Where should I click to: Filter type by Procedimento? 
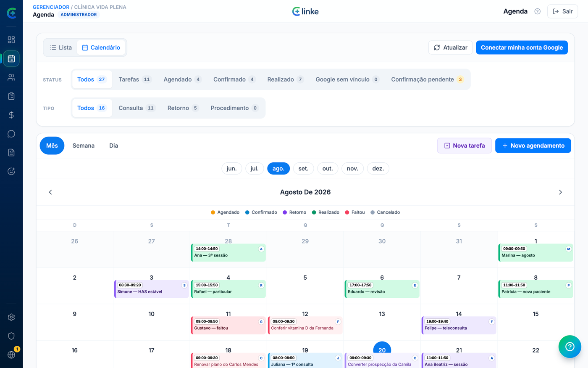[x=234, y=108]
